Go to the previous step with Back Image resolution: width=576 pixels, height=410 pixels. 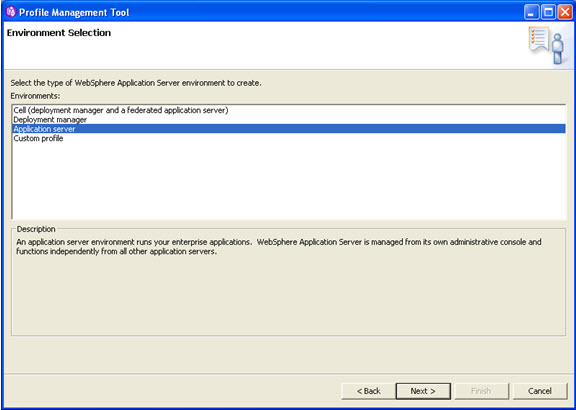click(x=368, y=391)
